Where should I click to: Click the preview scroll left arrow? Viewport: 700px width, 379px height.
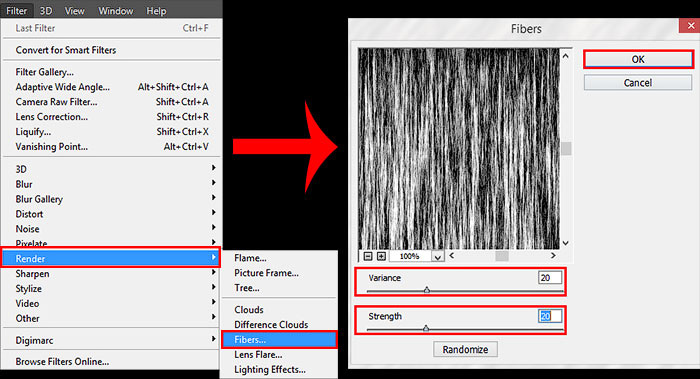point(451,255)
